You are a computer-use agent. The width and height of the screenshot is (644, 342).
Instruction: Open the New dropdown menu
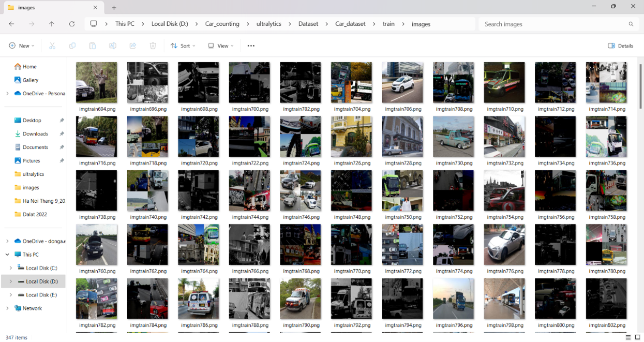22,46
